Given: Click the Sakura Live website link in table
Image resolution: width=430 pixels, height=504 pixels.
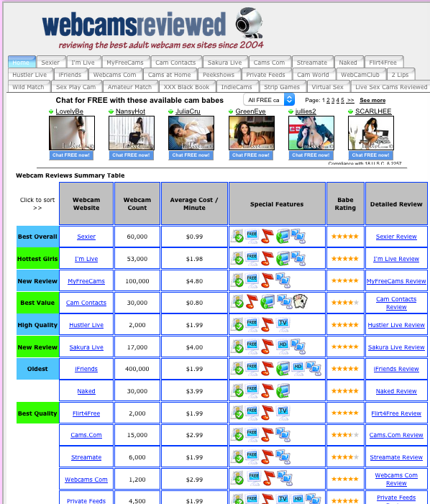Looking at the screenshot, I should click(x=86, y=347).
